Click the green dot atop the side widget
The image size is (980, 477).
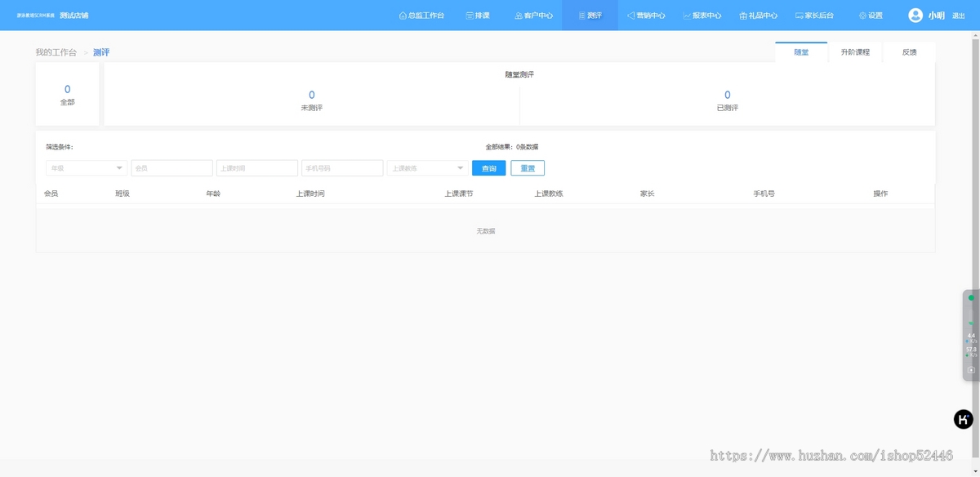(x=971, y=298)
